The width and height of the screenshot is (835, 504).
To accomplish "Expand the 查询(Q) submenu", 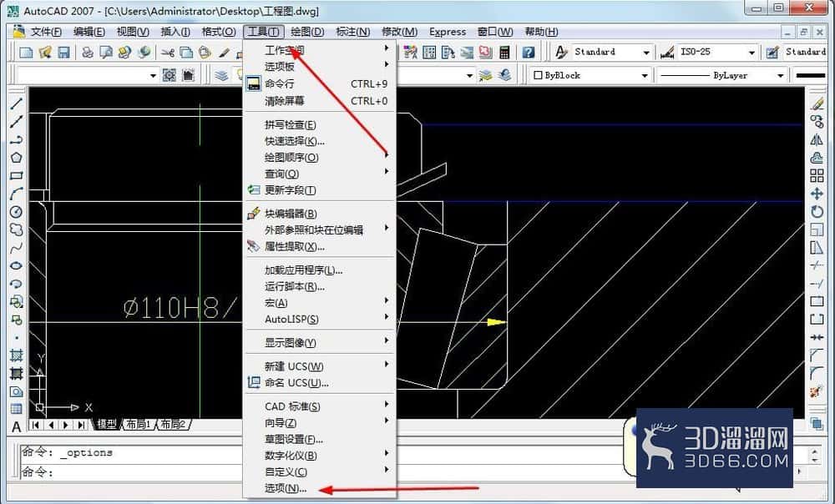I will point(320,174).
